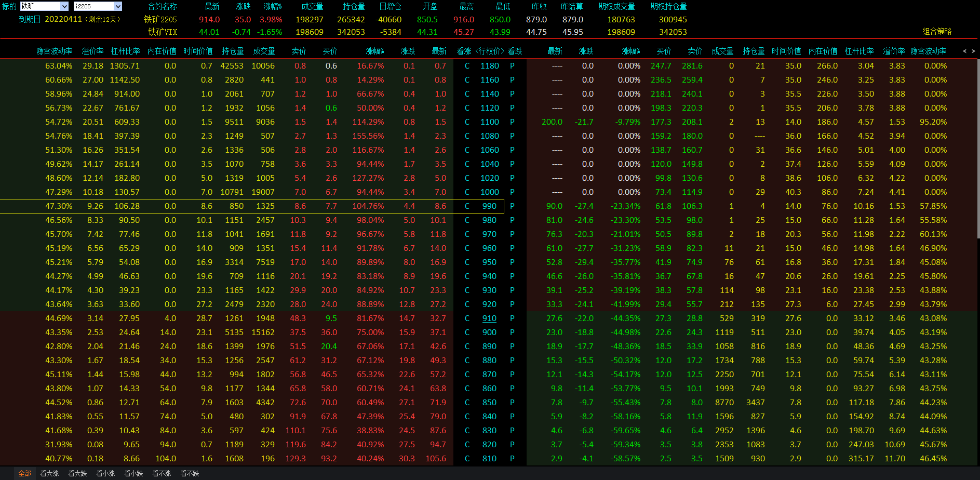
Task: Select strike price 1000
Action: [x=490, y=192]
